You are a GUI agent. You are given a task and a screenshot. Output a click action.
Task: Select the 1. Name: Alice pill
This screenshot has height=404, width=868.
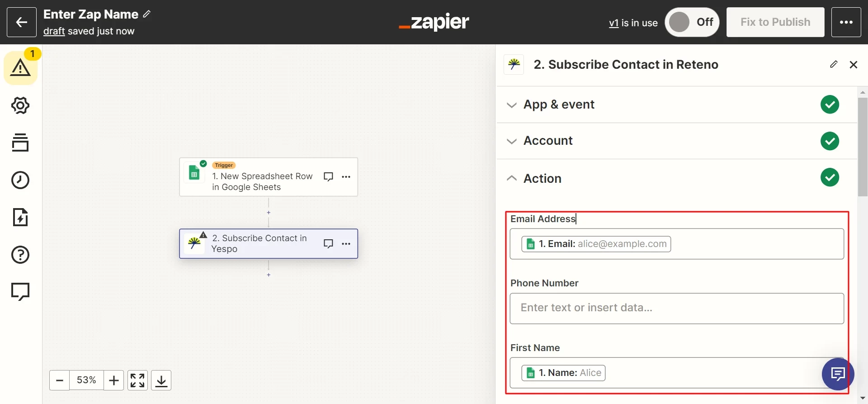click(x=563, y=373)
